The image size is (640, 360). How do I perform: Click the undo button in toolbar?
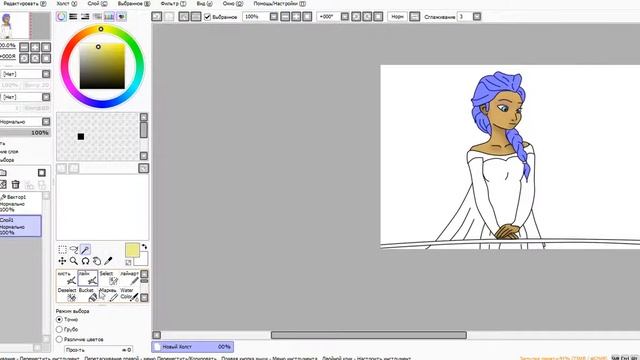(157, 17)
